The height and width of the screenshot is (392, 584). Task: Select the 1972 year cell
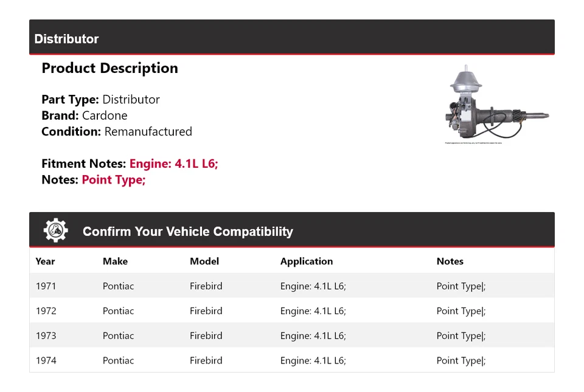pos(46,311)
